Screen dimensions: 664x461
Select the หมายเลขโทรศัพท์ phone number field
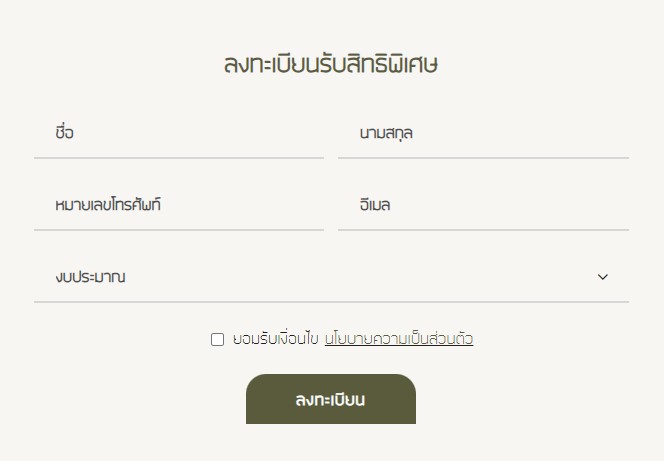178,205
